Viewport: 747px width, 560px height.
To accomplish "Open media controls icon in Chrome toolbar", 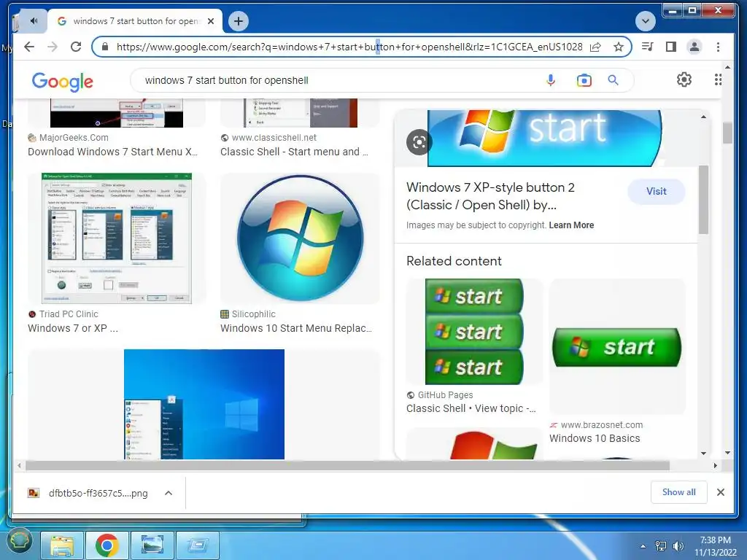I will coord(648,47).
